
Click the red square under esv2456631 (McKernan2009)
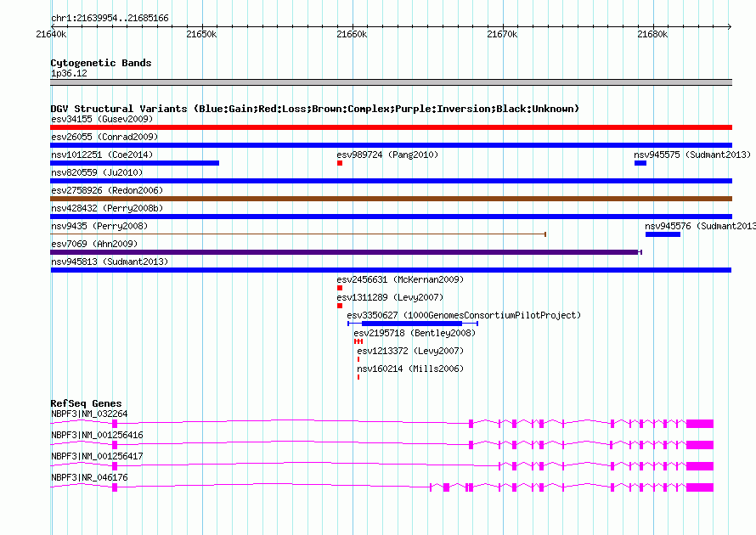(340, 288)
